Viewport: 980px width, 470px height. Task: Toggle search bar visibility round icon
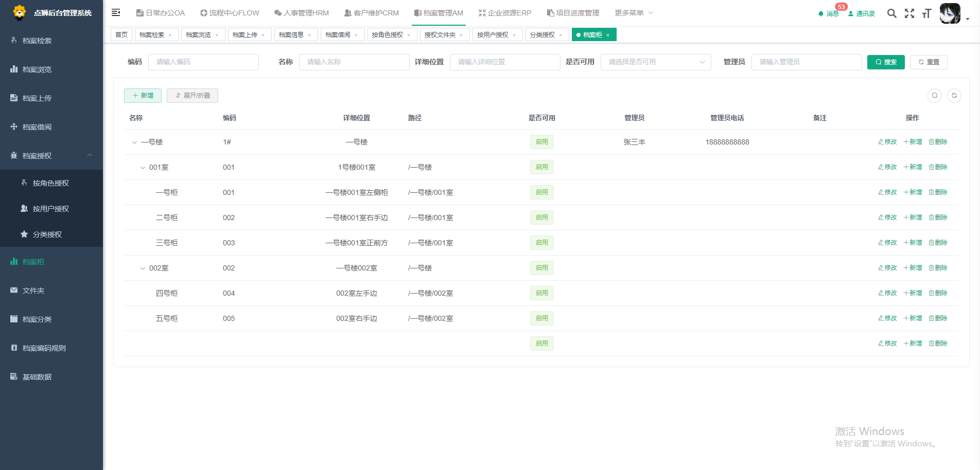[935, 96]
